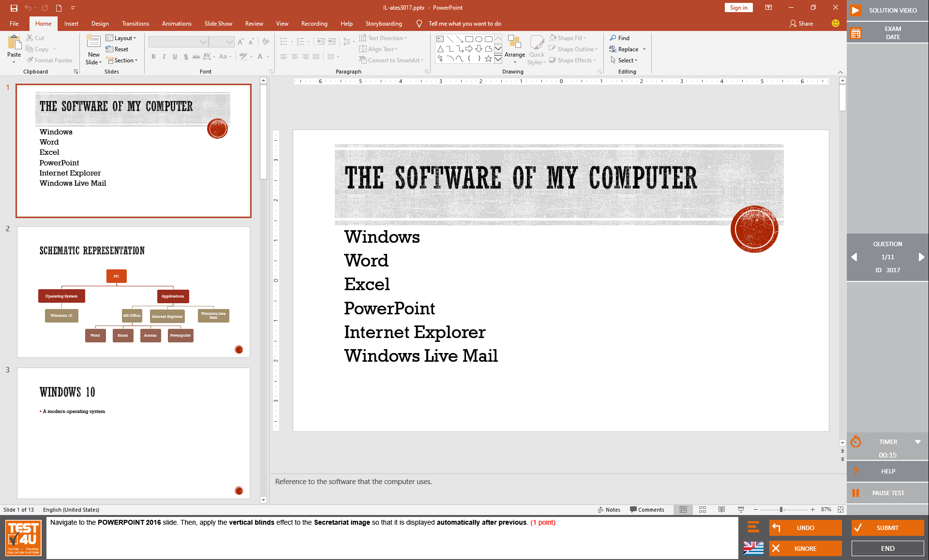Increase list indent level

coord(332,42)
